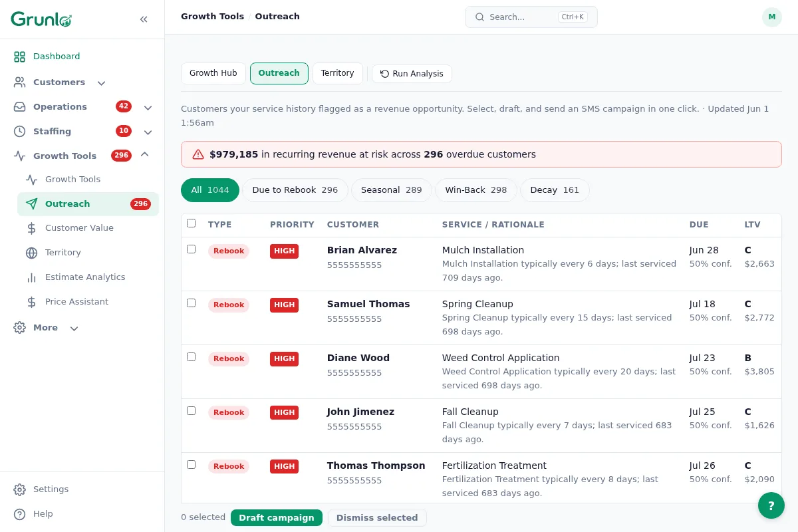Expand the Customers menu chevron
Screen dimensions: 798x532
101,83
